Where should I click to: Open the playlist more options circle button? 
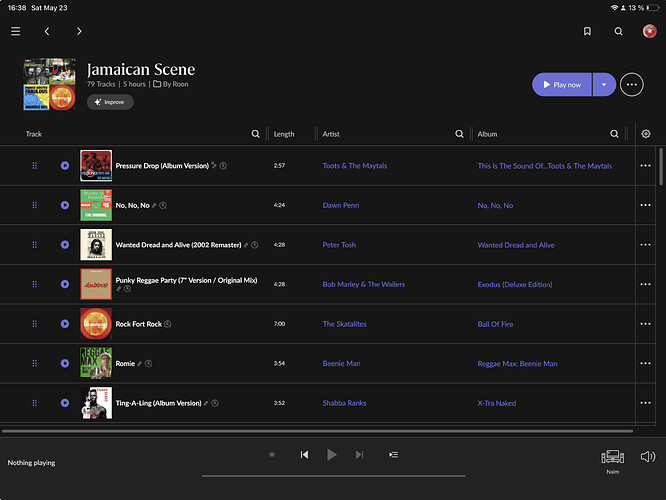tap(632, 85)
